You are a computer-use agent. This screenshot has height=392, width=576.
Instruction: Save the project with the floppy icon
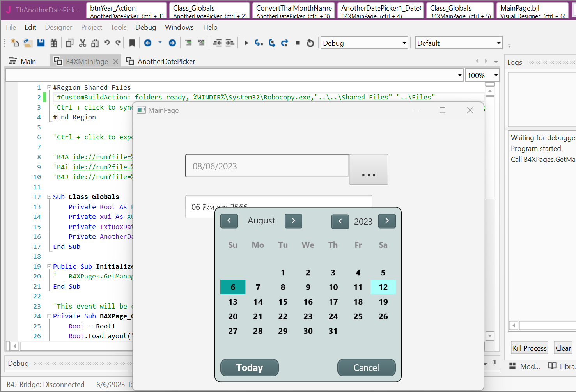pos(41,43)
